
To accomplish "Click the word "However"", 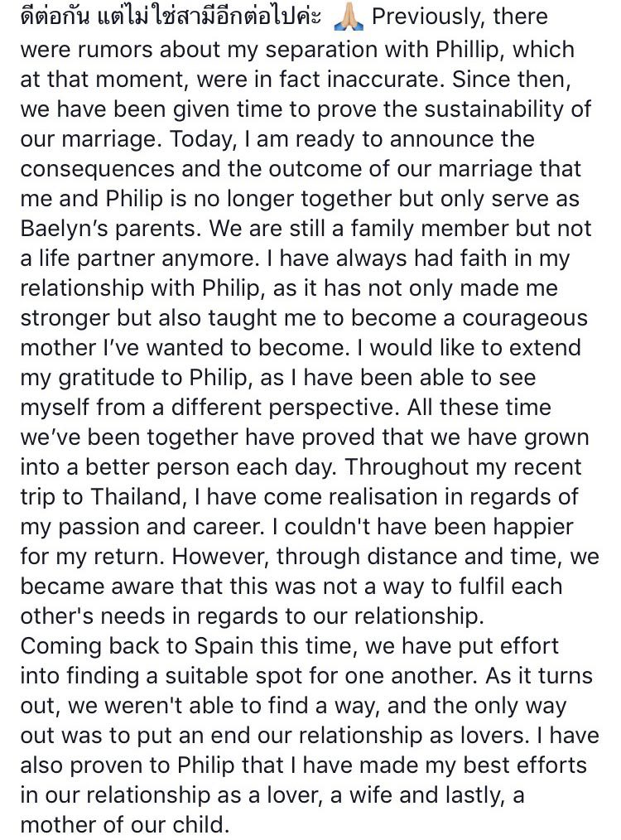I will (222, 557).
